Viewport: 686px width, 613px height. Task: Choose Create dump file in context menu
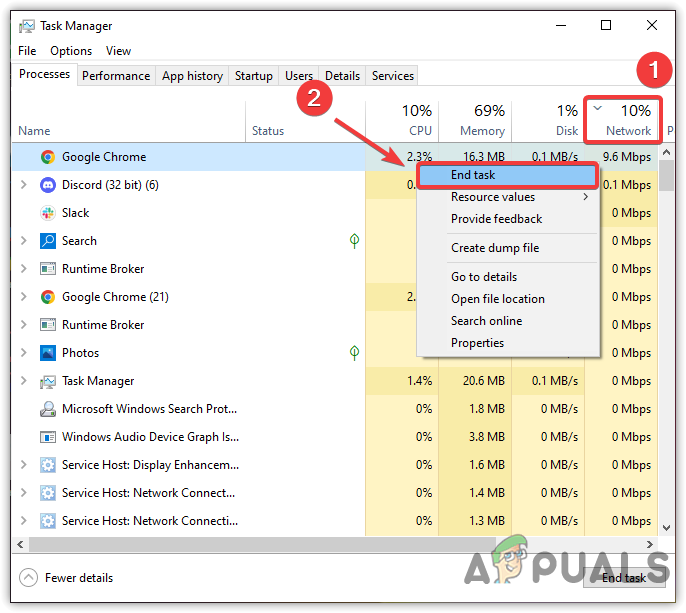click(x=508, y=248)
